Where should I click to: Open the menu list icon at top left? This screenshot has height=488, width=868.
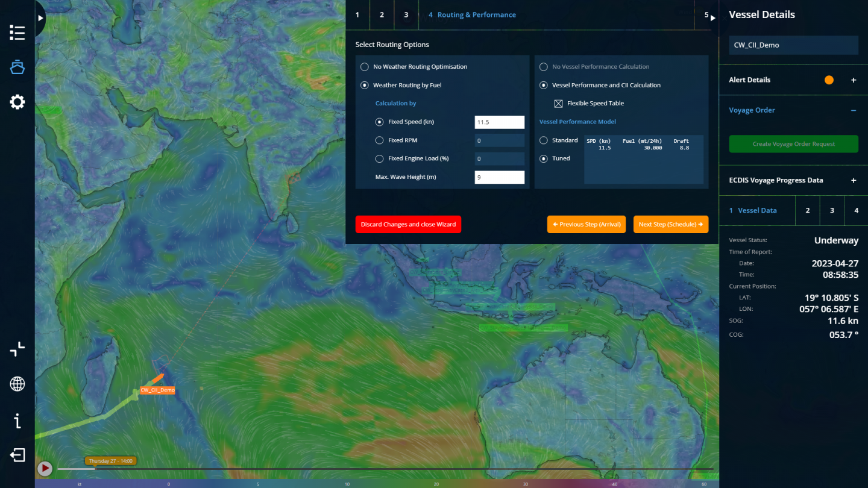(17, 33)
